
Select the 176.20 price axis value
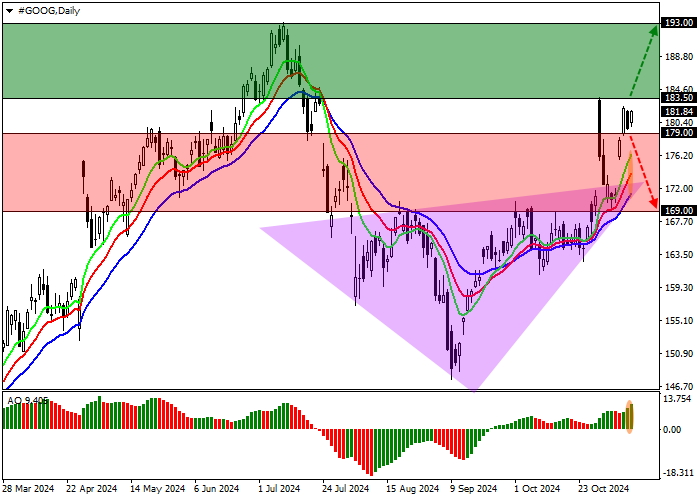point(679,155)
